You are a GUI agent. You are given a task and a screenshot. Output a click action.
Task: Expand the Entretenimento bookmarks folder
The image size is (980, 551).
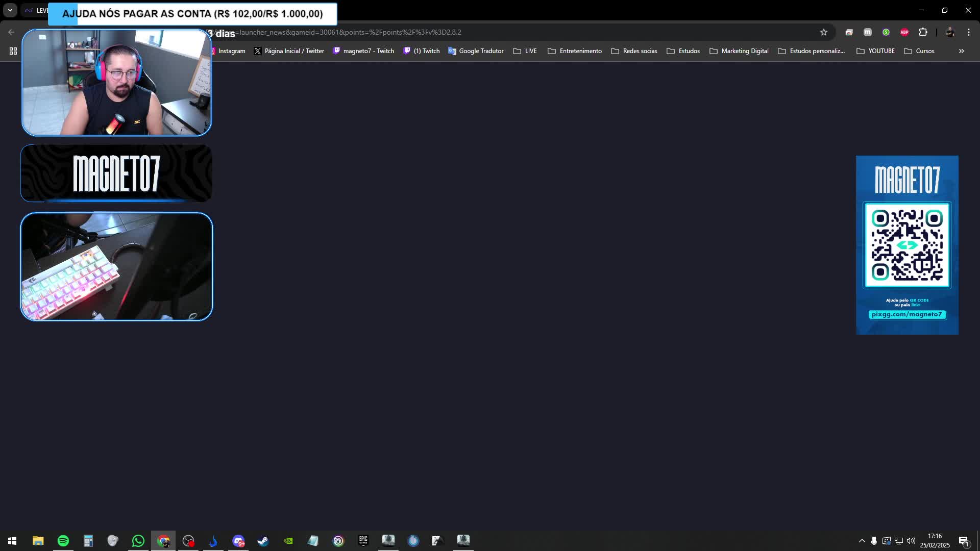[575, 51]
